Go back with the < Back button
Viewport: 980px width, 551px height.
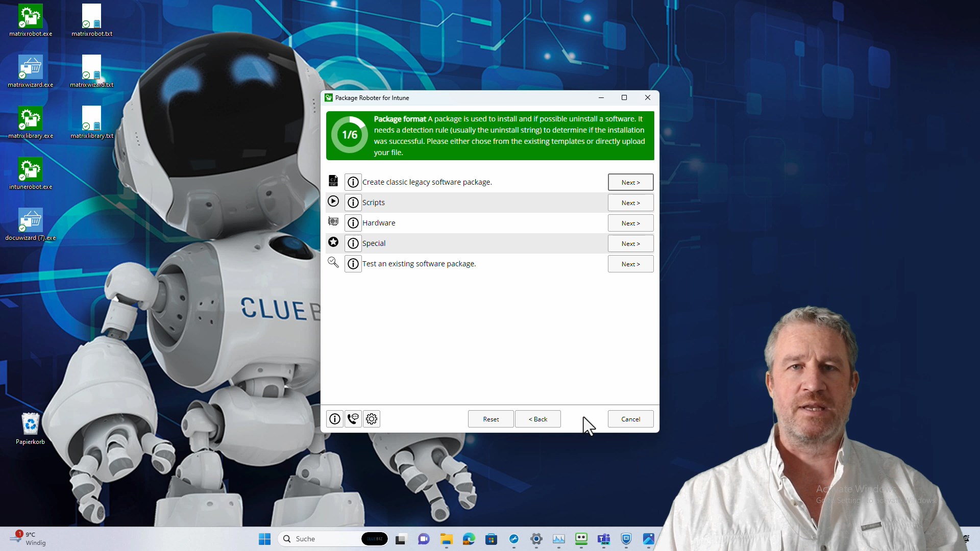(x=537, y=419)
